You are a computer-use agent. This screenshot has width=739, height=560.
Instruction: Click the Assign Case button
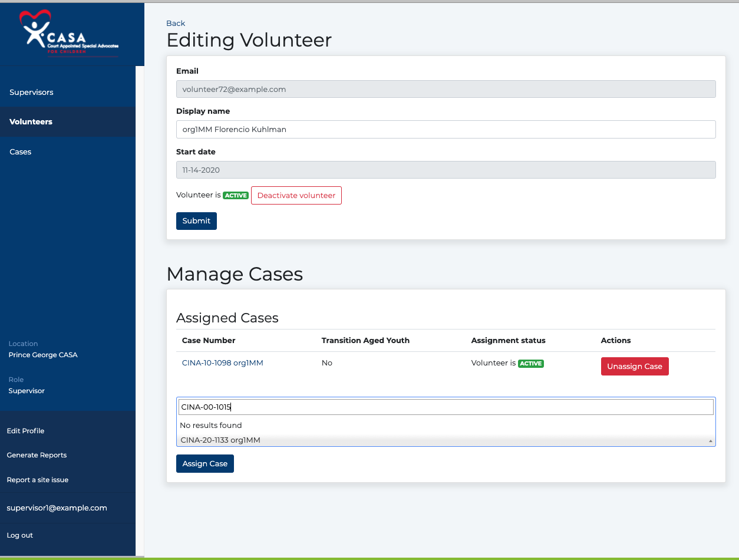coord(205,464)
